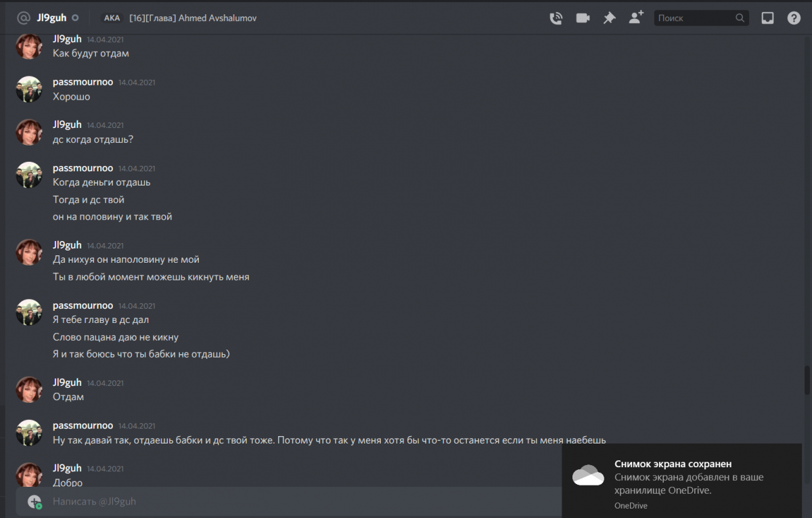Click the message Слово пацана даю не кикну
Screen dimensions: 812x518
click(x=116, y=337)
